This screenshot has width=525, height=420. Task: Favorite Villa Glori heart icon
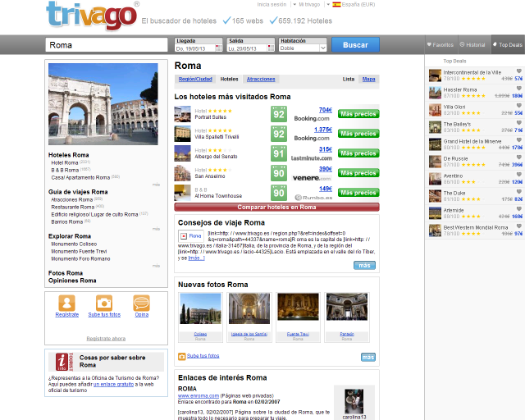[x=519, y=106]
